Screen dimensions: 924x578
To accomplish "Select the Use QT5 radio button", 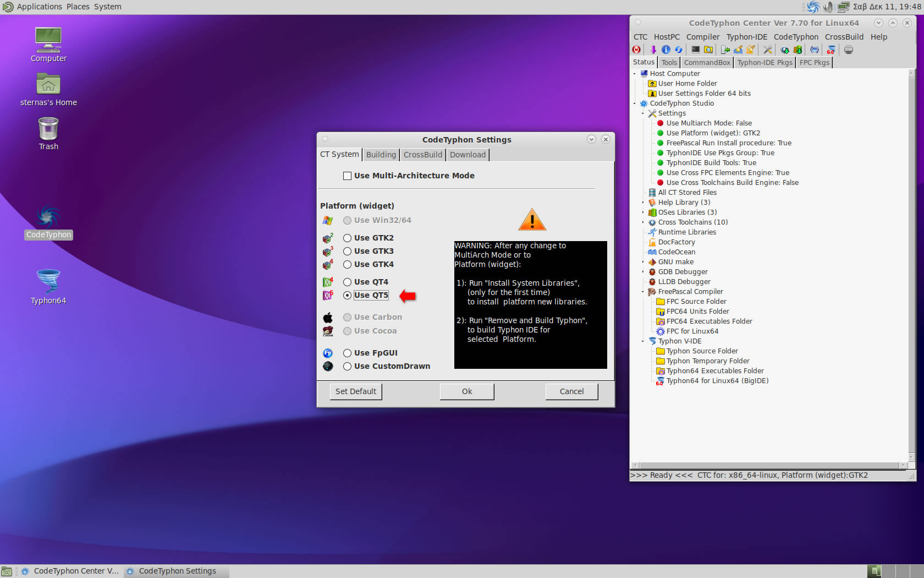I will click(347, 295).
